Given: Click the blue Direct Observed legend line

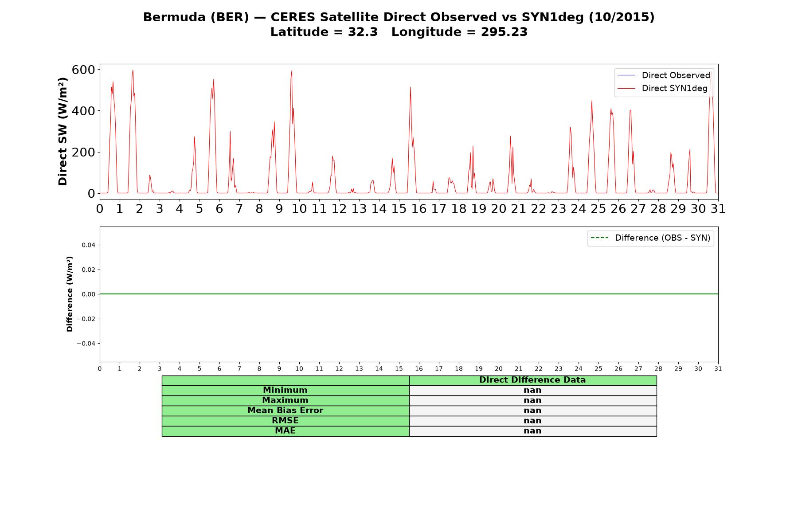Looking at the screenshot, I should (x=626, y=75).
